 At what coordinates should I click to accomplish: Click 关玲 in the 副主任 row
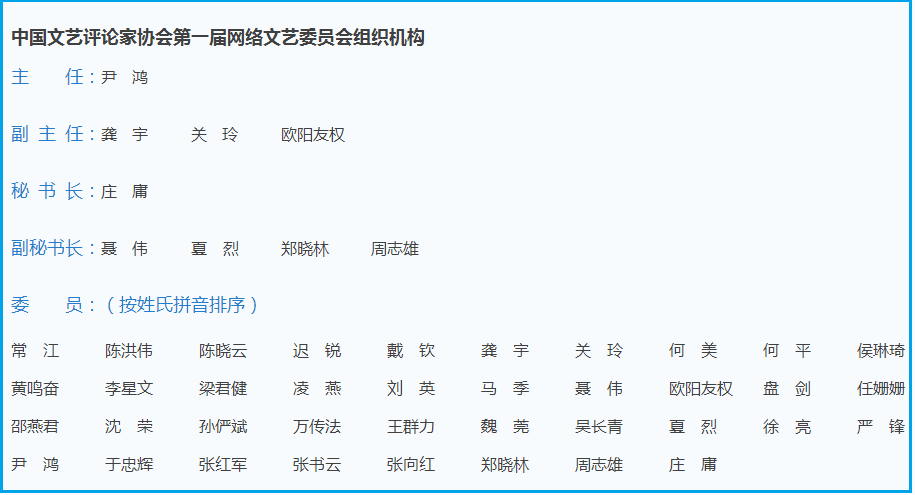pos(214,134)
